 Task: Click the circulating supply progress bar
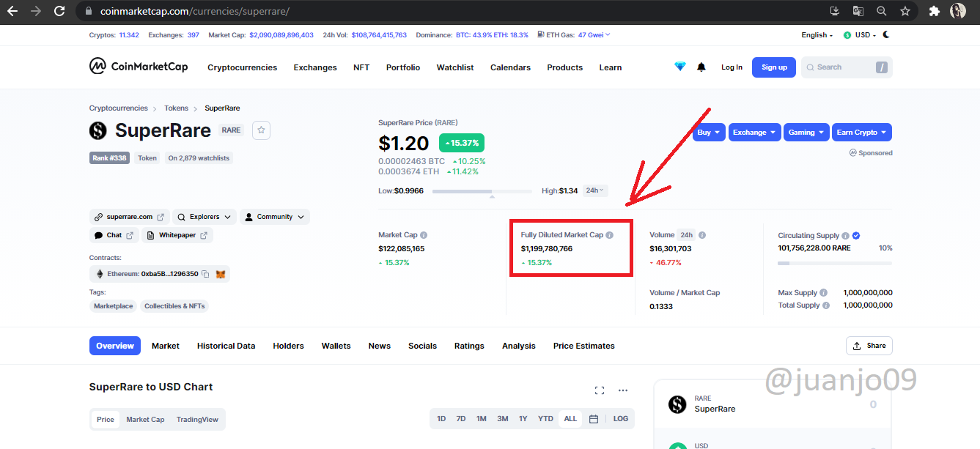point(835,262)
